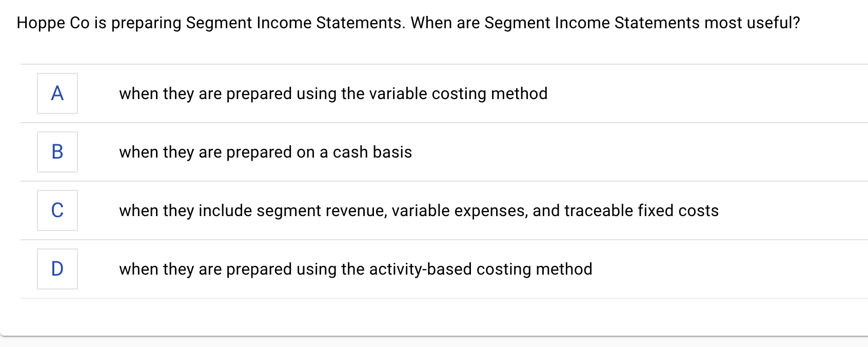Click the letter C box
Viewport: 868px width, 347px height.
coord(57,210)
